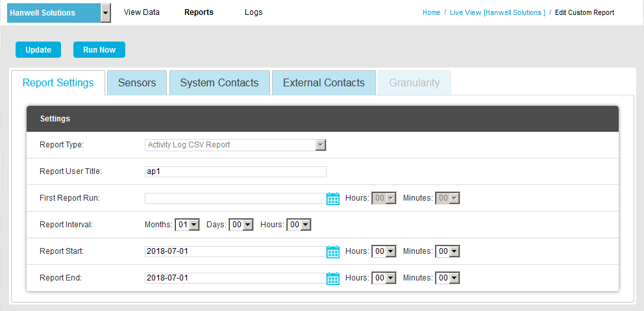The height and width of the screenshot is (311, 644).
Task: Select the Granularity tab
Action: coord(414,83)
